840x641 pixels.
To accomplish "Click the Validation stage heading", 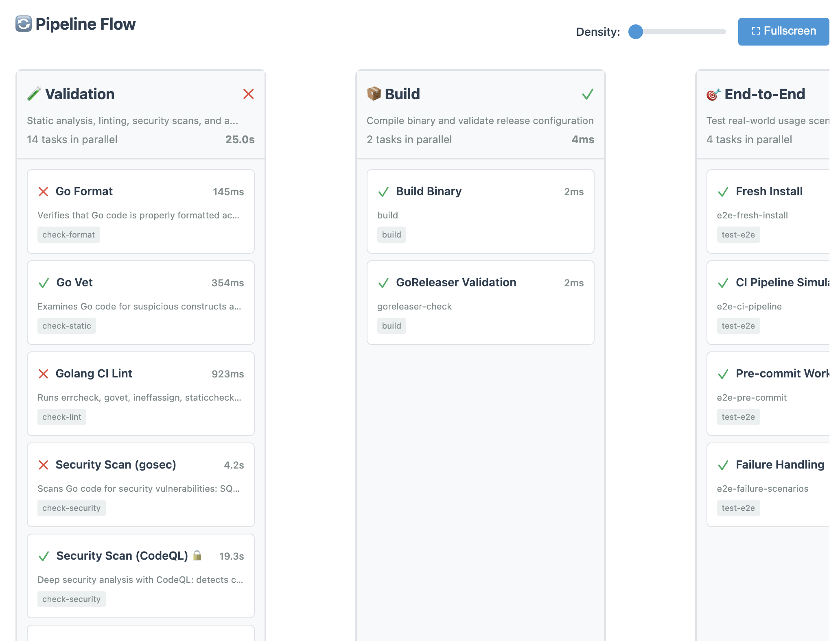I will 80,94.
